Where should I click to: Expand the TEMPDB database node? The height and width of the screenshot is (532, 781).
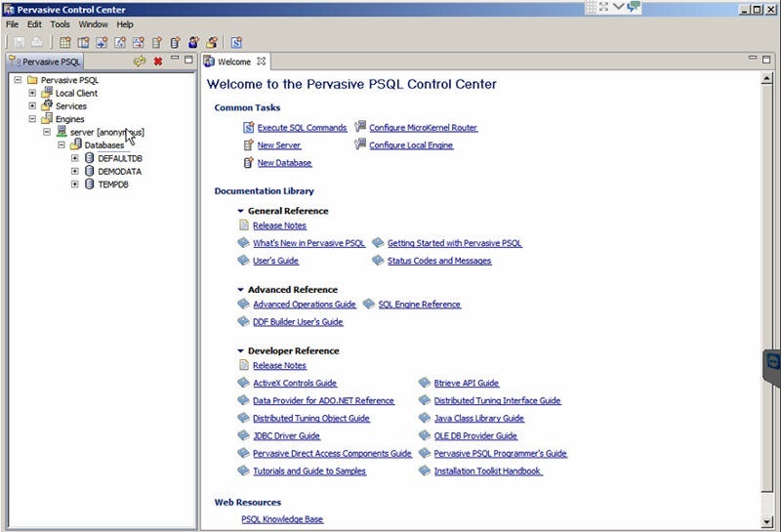[x=75, y=184]
